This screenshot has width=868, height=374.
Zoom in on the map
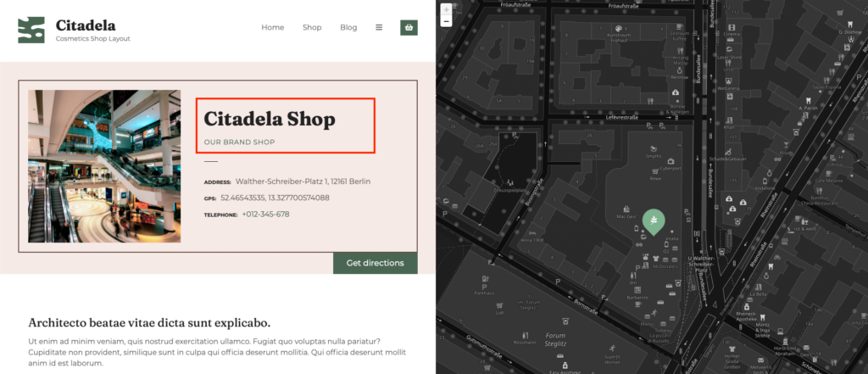coord(447,9)
